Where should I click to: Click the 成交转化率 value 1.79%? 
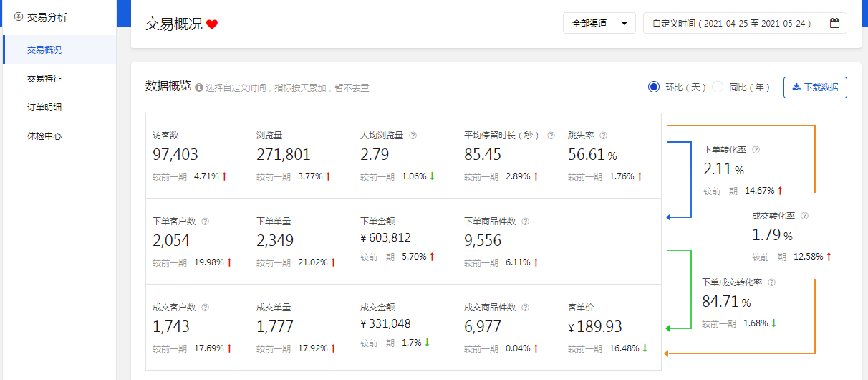(x=772, y=235)
